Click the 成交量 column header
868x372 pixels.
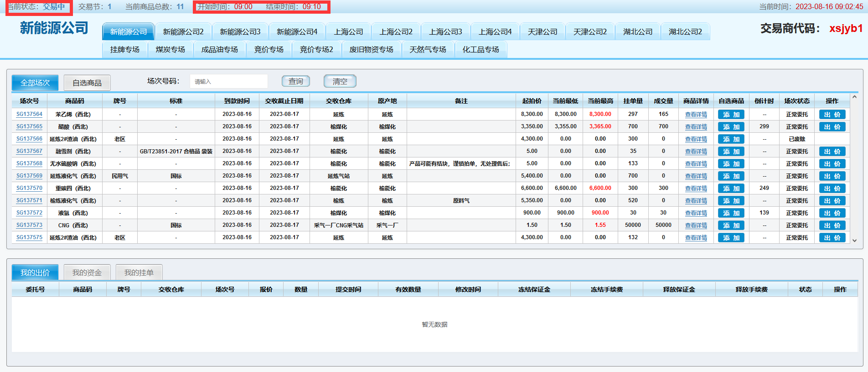pyautogui.click(x=663, y=101)
